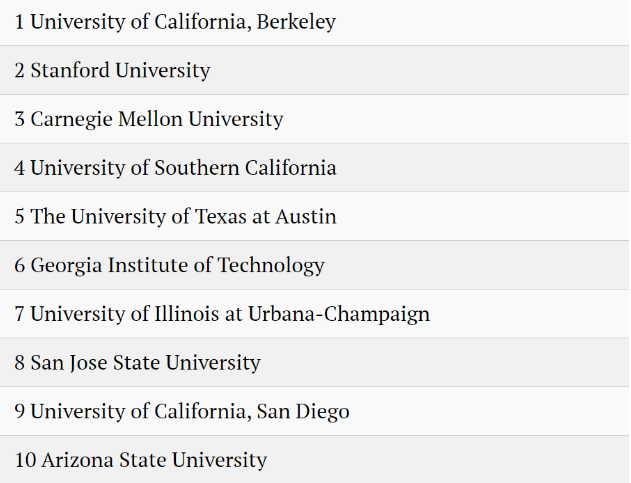This screenshot has height=483, width=631.
Task: Click rank number 5 beside Texas at Austin
Action: (20, 217)
